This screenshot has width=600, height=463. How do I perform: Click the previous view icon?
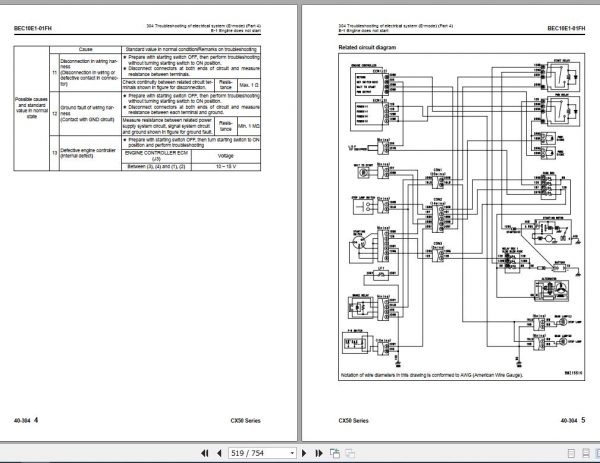[x=335, y=453]
